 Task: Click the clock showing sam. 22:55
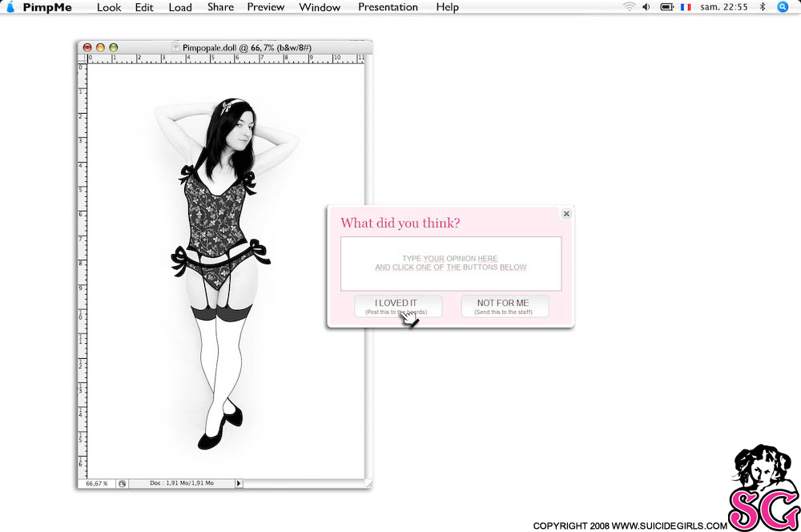pos(724,6)
